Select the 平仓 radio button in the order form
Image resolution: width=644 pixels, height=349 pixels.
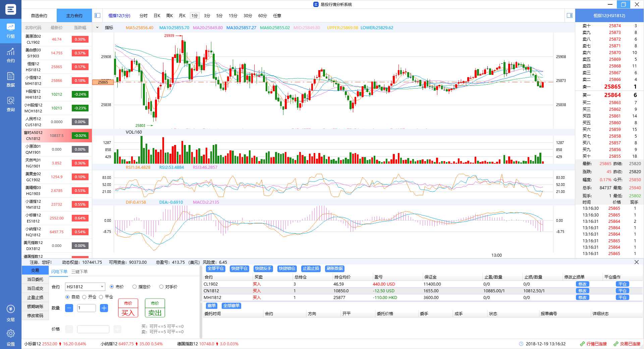pos(101,297)
